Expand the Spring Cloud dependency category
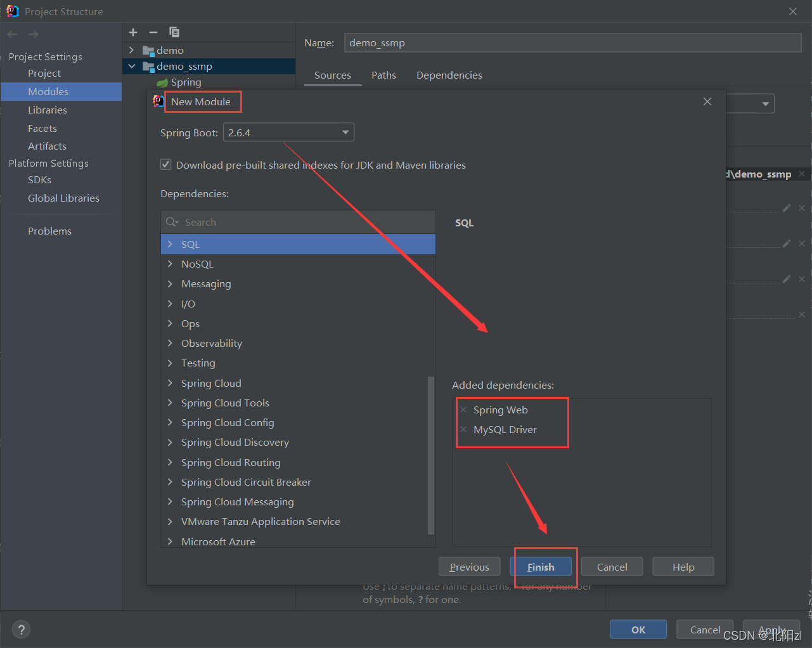812x648 pixels. (x=170, y=383)
